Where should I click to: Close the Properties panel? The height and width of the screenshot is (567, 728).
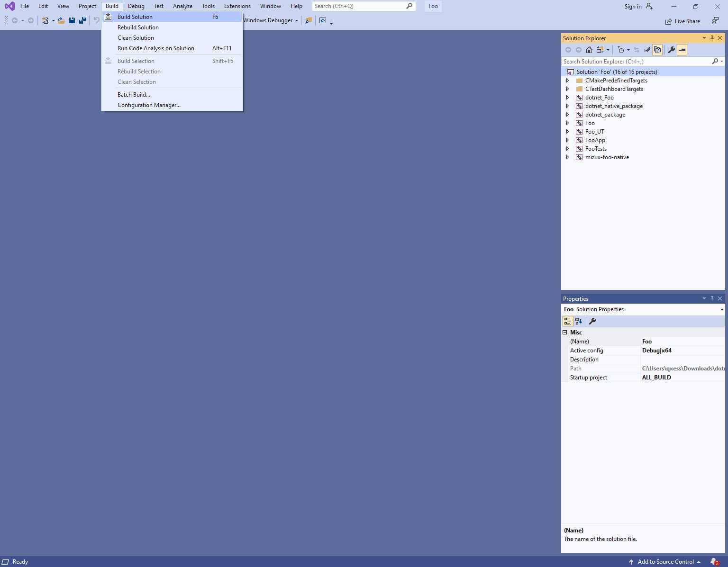(x=720, y=298)
